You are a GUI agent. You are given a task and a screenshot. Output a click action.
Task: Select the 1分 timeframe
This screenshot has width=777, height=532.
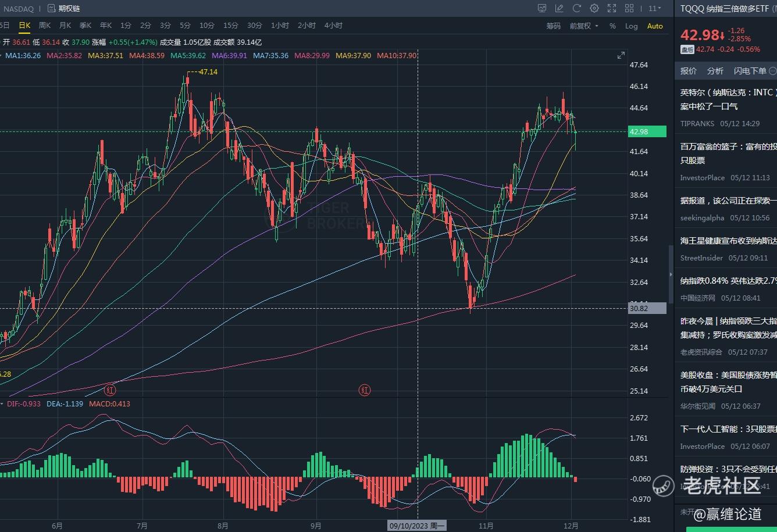pyautogui.click(x=126, y=25)
